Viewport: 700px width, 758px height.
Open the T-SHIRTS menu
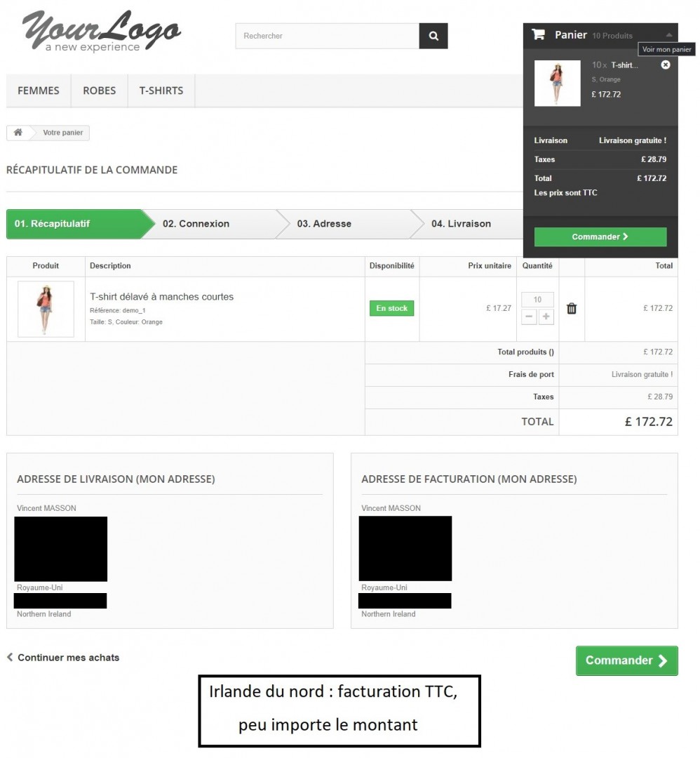161,91
